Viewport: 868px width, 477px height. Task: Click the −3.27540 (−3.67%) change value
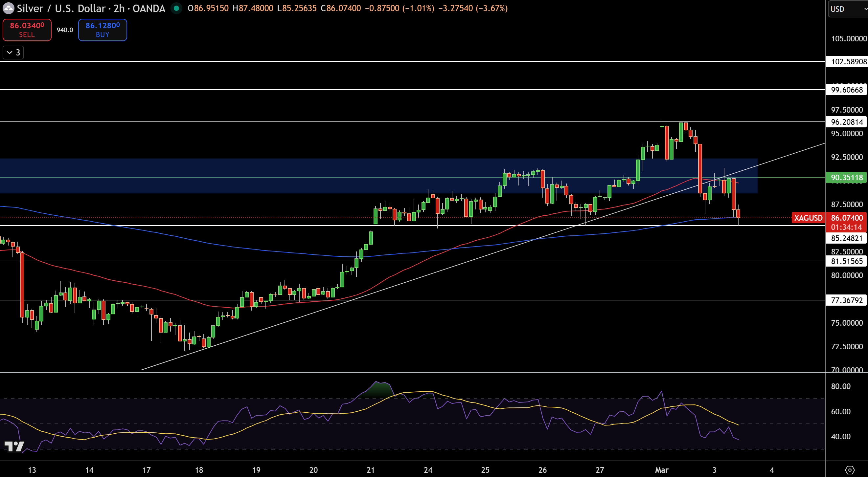click(x=473, y=8)
